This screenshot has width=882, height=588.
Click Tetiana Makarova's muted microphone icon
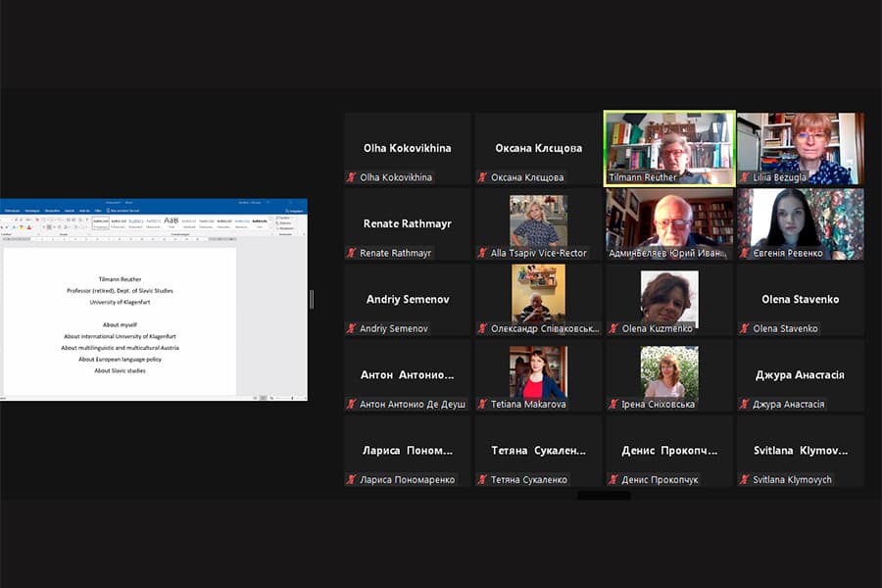(x=482, y=404)
